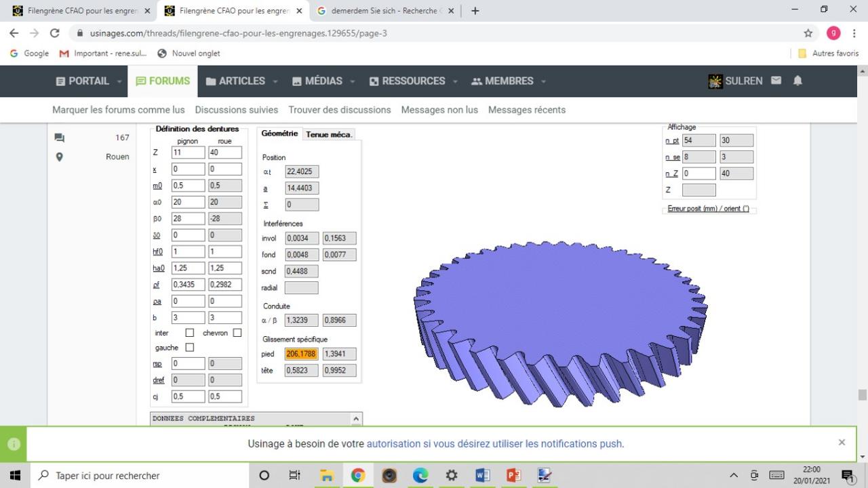868x488 pixels.
Task: Expand the MEMBRES dropdown arrow
Action: pos(544,81)
